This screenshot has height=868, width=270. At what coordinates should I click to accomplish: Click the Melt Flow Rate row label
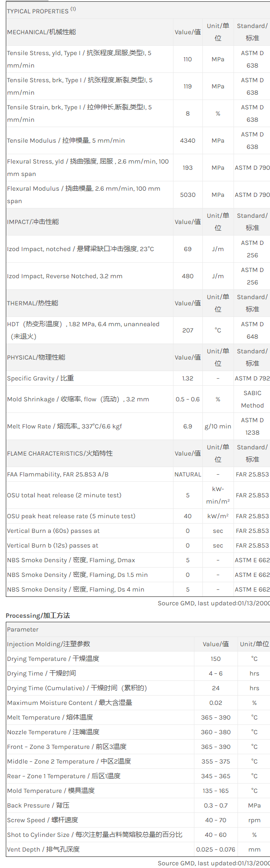click(64, 426)
